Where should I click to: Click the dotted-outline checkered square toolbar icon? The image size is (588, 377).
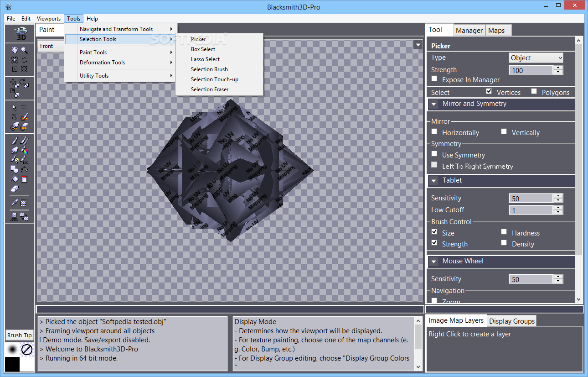[x=24, y=203]
